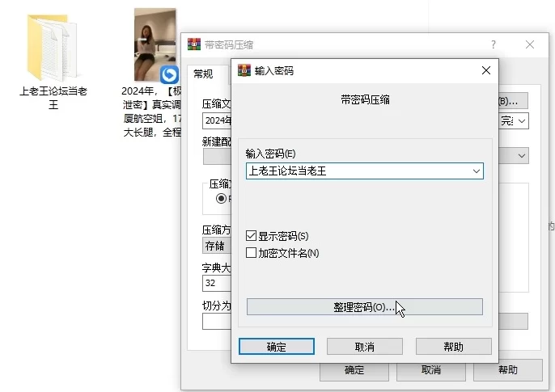555x392 pixels.
Task: Switch to the 常规 tab
Action: click(x=203, y=74)
